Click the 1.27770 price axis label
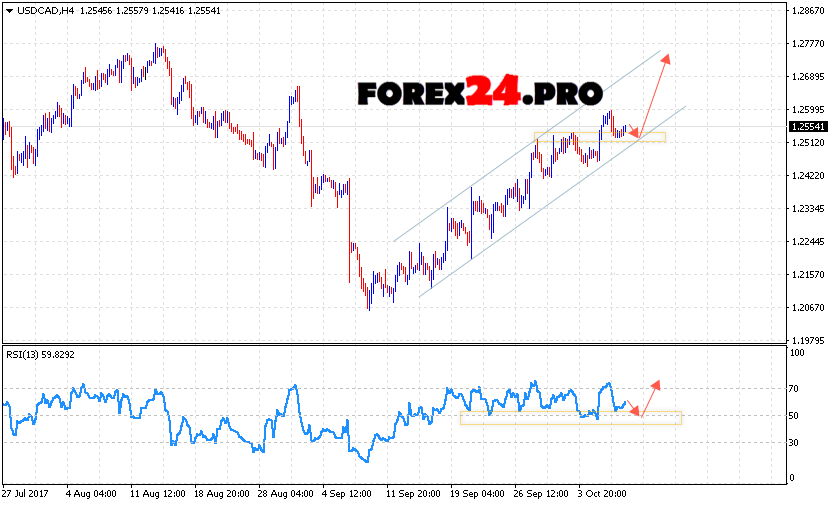This screenshot has height=505, width=829. (x=806, y=43)
